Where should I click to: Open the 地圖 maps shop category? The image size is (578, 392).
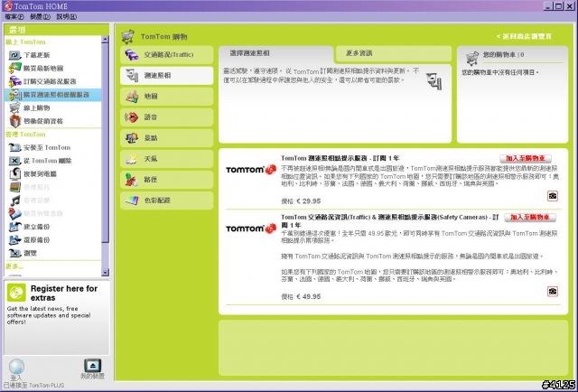click(x=166, y=97)
